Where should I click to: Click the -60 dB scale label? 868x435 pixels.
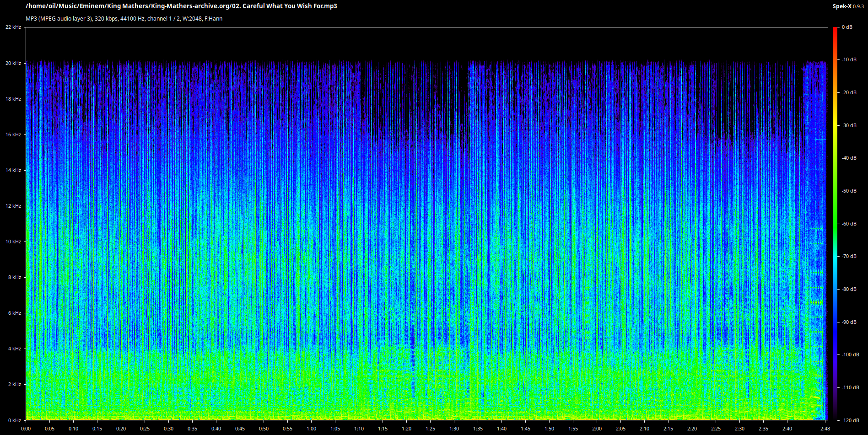[x=849, y=224]
